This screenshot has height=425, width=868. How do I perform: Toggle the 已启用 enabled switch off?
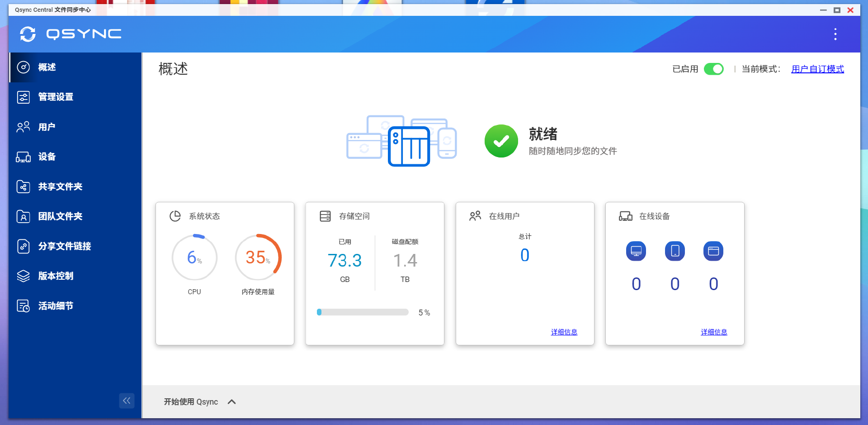(x=713, y=69)
